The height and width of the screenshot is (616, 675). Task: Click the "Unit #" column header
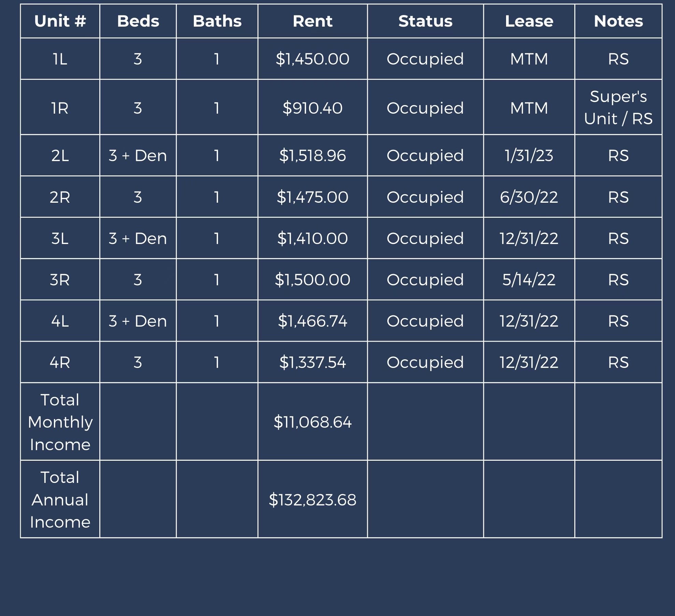pos(60,21)
